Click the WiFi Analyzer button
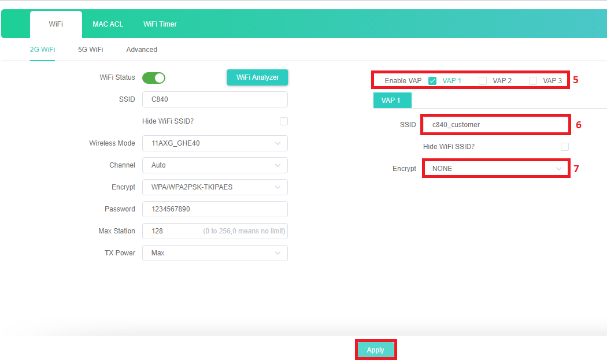Screen dimensions: 607x364 coord(257,77)
